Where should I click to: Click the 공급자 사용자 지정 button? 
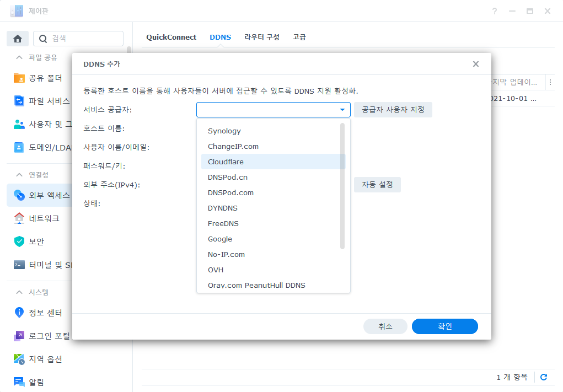point(393,110)
